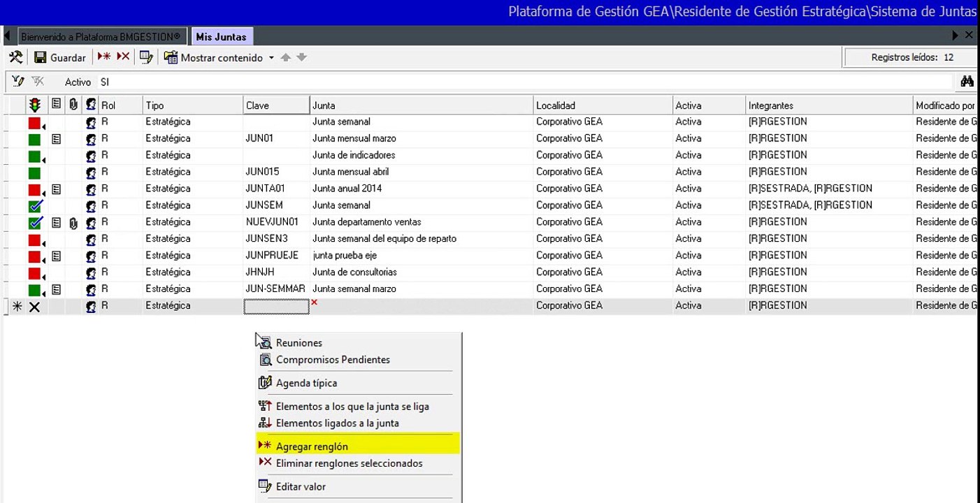Click the left tab scroll arrow
The image size is (980, 503).
coord(6,36)
